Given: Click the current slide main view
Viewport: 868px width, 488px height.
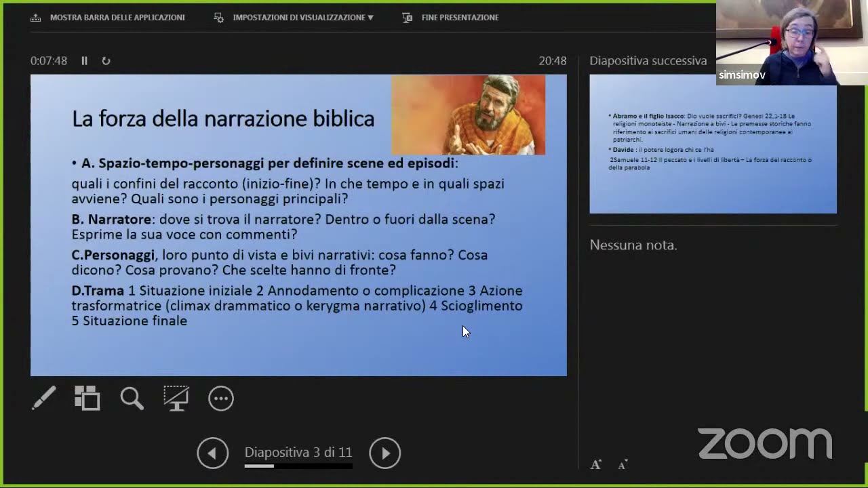Looking at the screenshot, I should point(298,225).
